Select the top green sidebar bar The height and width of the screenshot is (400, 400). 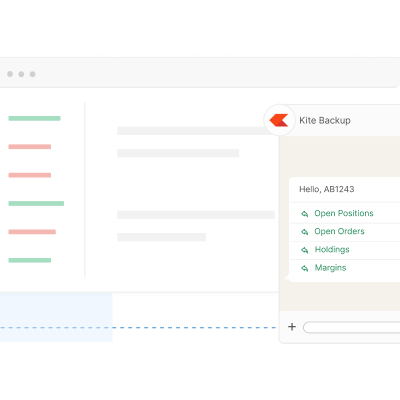(x=34, y=118)
